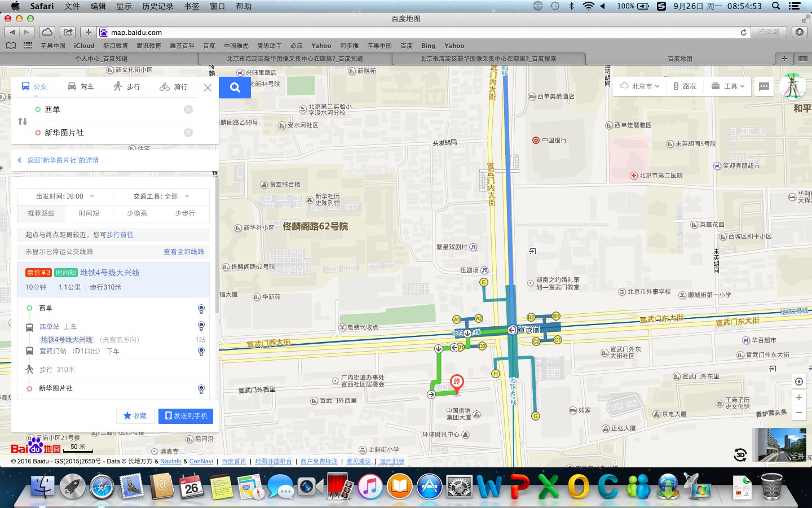Toggle 路况 traffic layer

pyautogui.click(x=685, y=86)
